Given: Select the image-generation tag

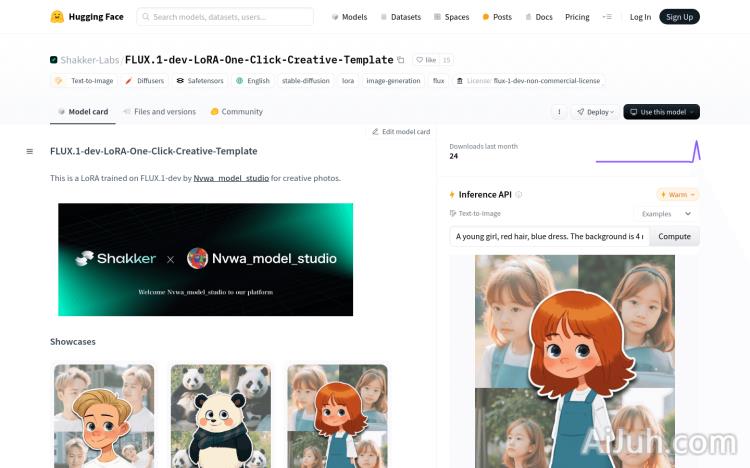Looking at the screenshot, I should pyautogui.click(x=393, y=80).
